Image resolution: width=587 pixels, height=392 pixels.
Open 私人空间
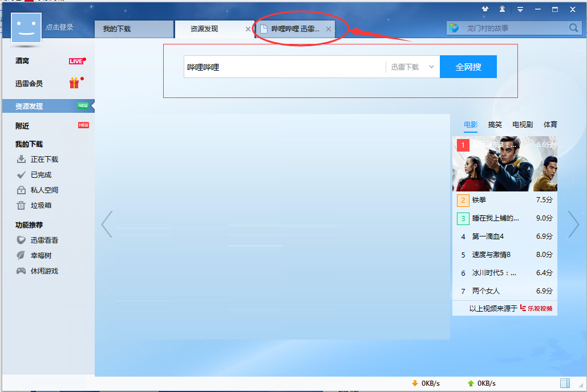tap(44, 190)
